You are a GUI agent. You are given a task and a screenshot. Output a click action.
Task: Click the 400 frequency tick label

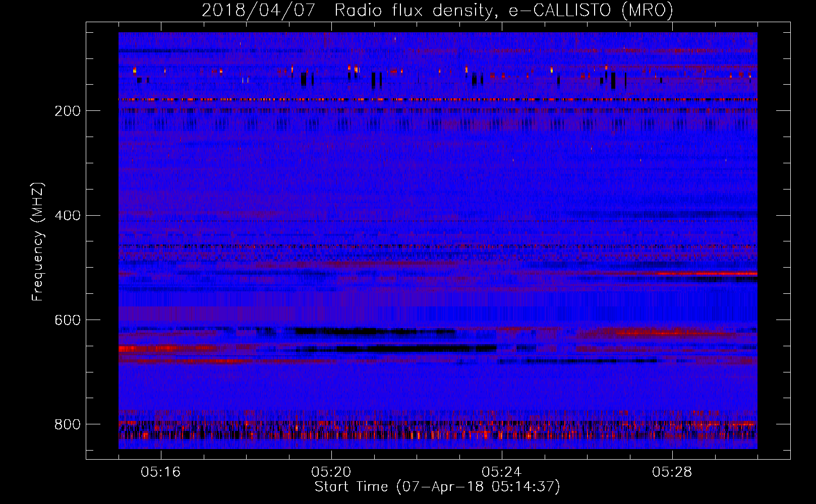tap(68, 216)
